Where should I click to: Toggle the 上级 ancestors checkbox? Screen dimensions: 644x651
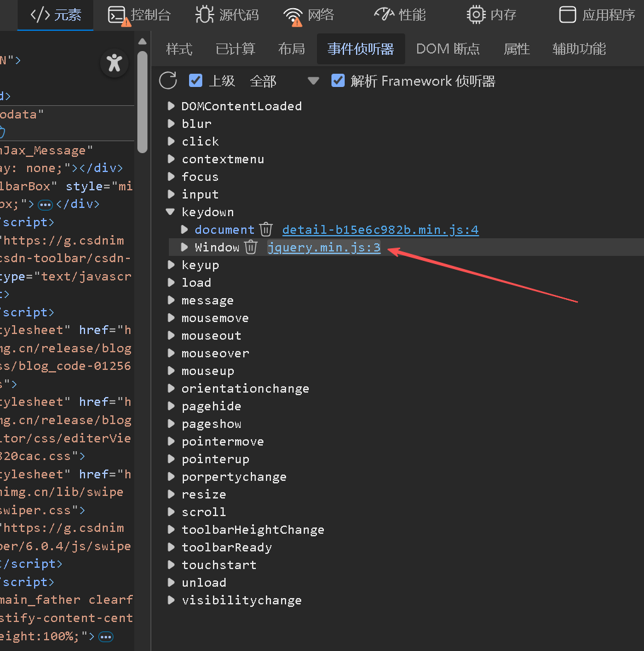[x=195, y=80]
